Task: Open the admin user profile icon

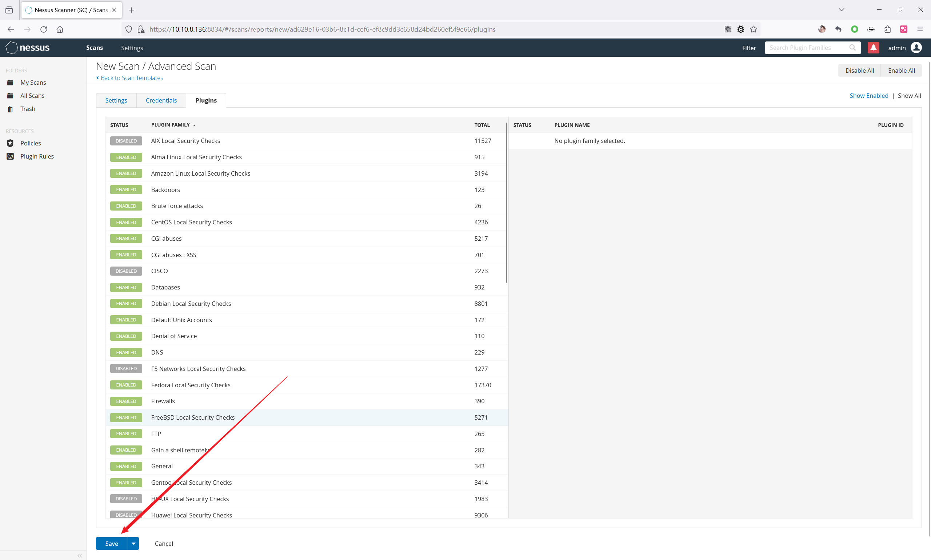Action: pos(916,48)
